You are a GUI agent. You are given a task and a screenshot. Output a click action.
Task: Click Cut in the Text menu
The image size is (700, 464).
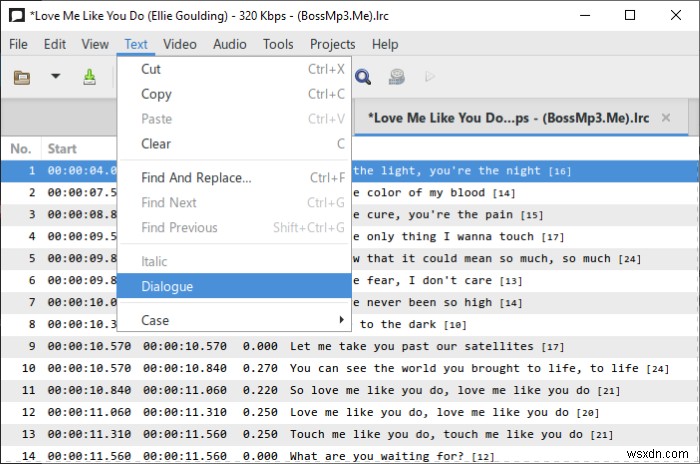pos(151,69)
